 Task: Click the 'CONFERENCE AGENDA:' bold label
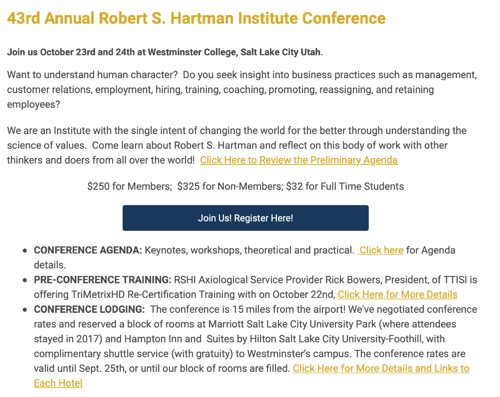(x=88, y=250)
